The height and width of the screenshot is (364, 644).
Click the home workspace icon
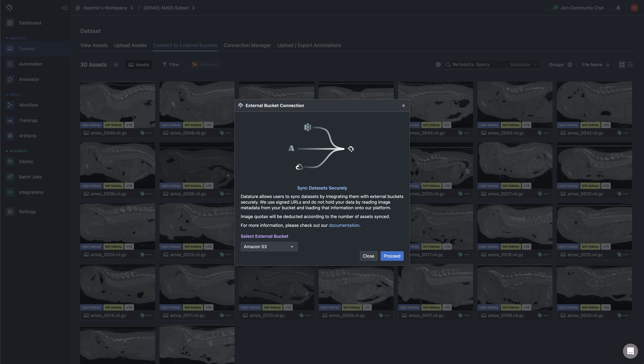[78, 8]
